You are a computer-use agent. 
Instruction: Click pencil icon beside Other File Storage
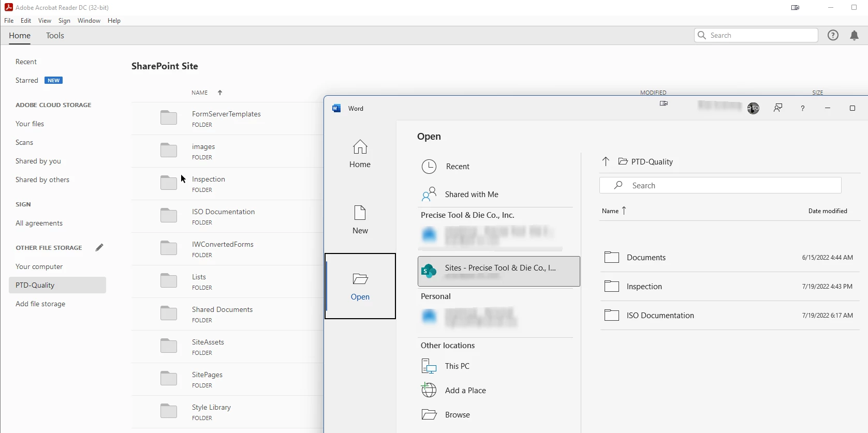coord(99,247)
